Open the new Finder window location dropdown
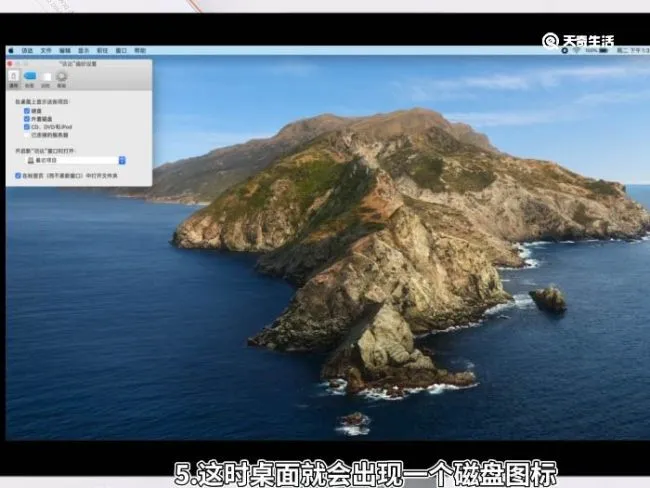Screen dimensions: 650x488 75,160
